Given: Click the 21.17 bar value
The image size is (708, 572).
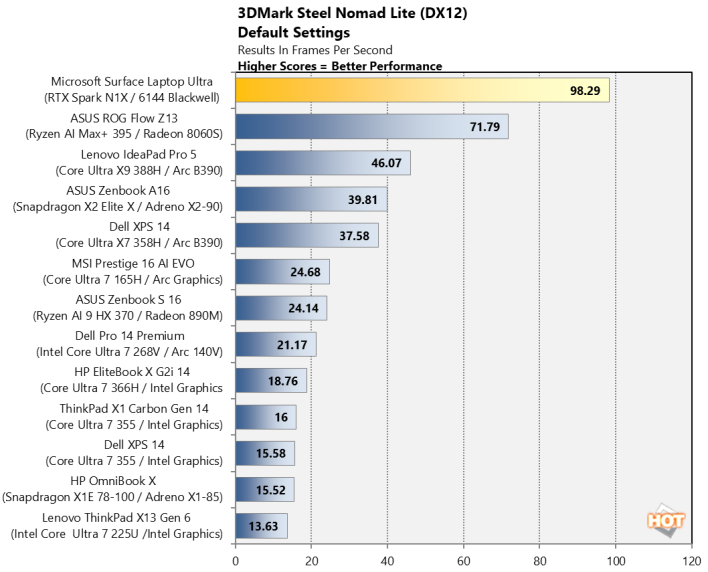Looking at the screenshot, I should (x=292, y=345).
